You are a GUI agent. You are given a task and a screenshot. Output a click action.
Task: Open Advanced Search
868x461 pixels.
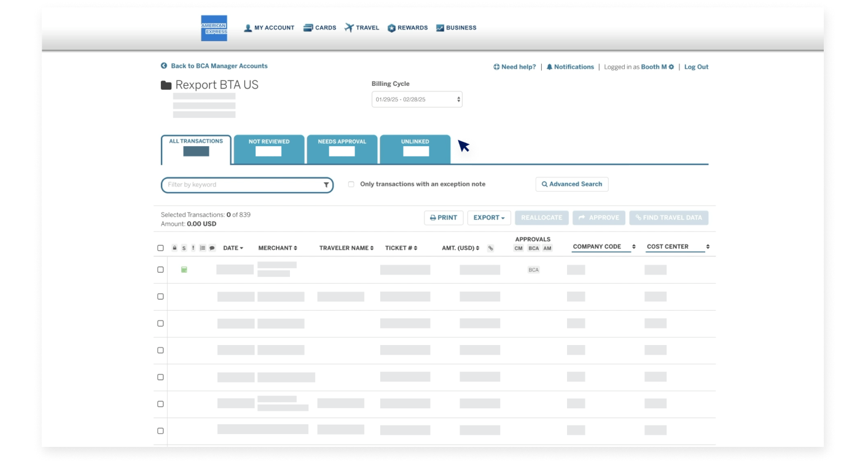click(x=572, y=184)
